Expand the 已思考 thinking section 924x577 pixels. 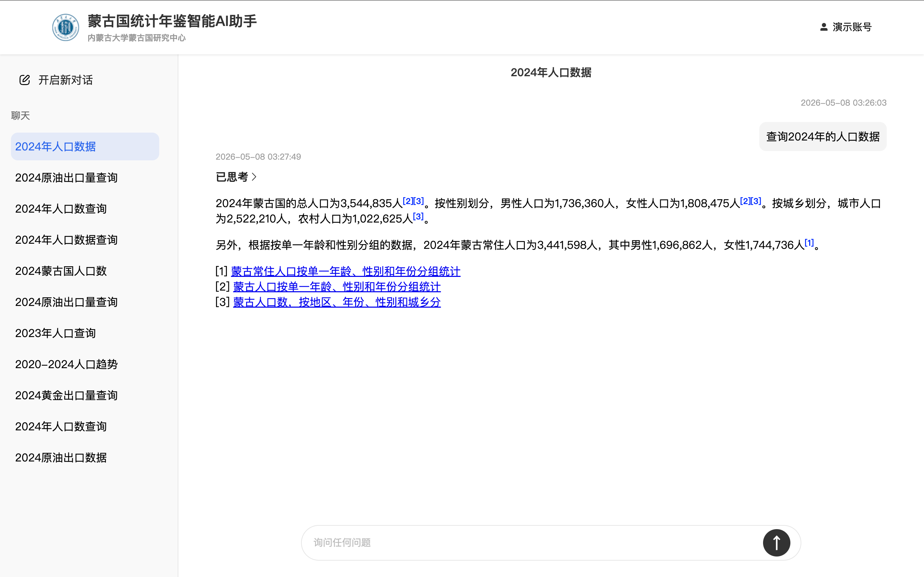(236, 177)
